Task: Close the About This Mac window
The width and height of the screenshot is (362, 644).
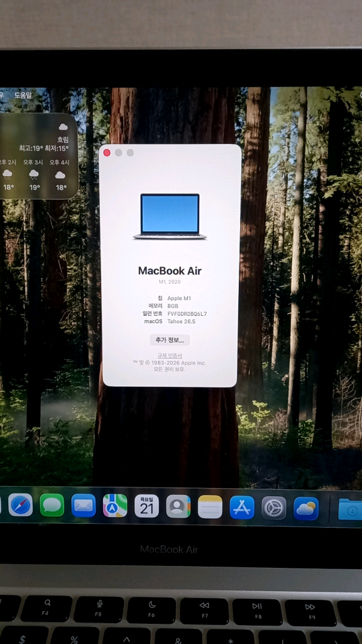Action: (x=107, y=153)
